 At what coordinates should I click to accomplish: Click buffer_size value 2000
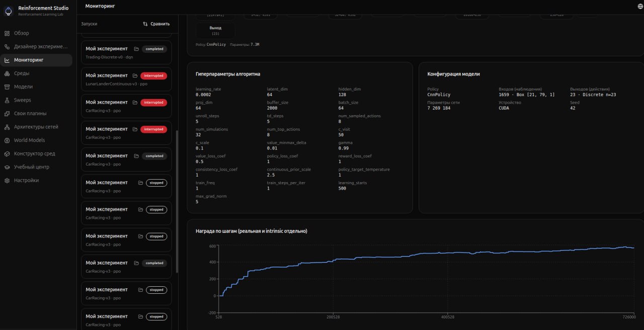coord(272,108)
